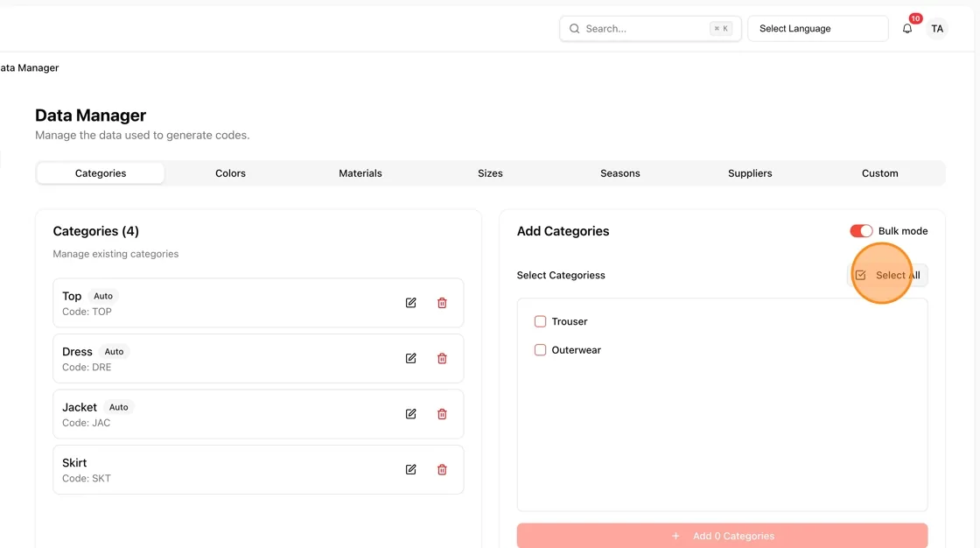Open the TA user avatar menu
This screenshot has width=980, height=548.
937,29
